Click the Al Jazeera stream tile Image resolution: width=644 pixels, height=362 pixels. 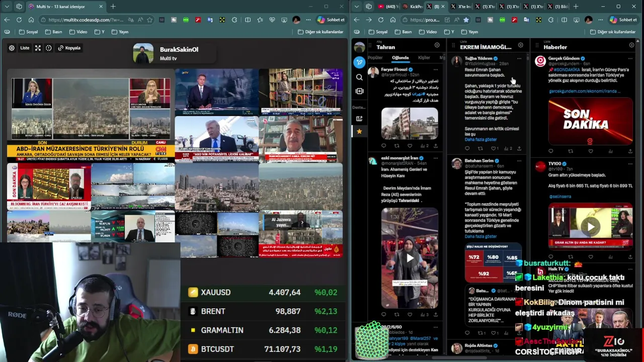[301, 234]
